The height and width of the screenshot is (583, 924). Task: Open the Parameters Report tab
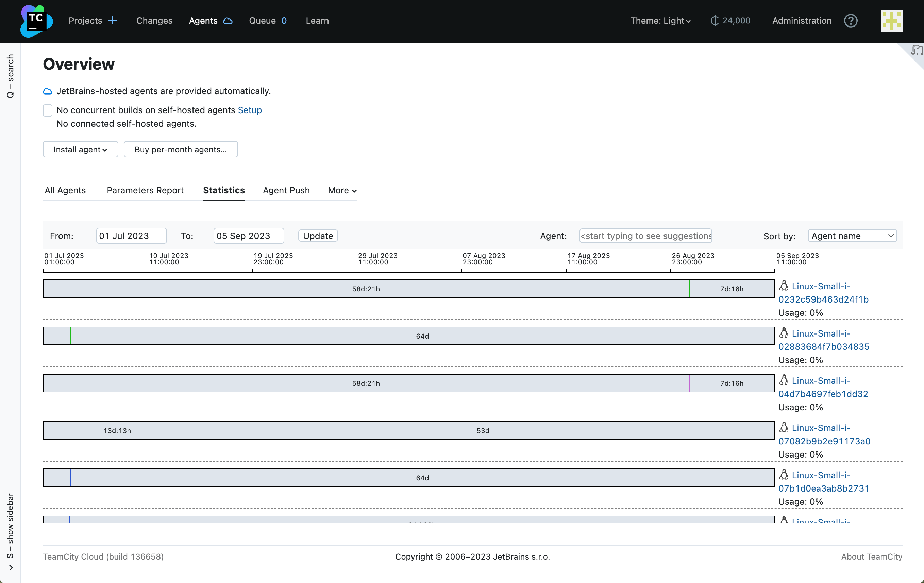145,191
